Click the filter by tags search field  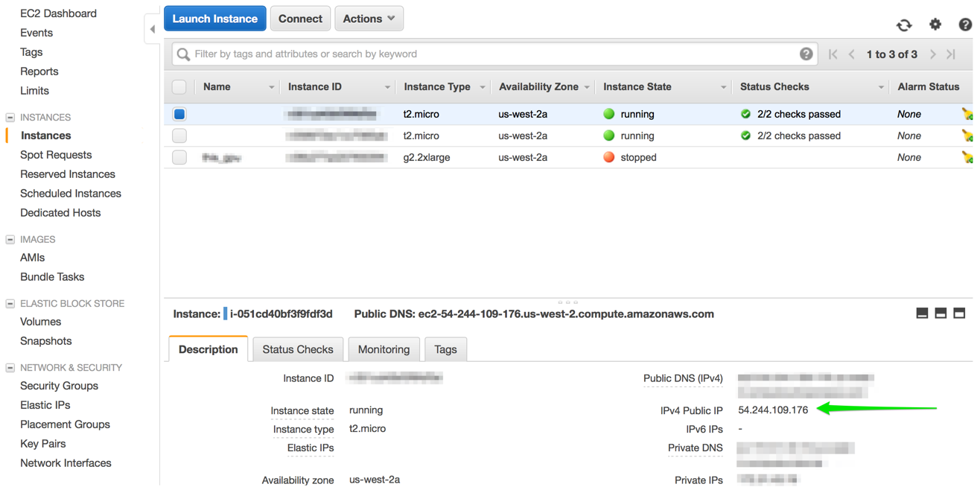click(494, 54)
